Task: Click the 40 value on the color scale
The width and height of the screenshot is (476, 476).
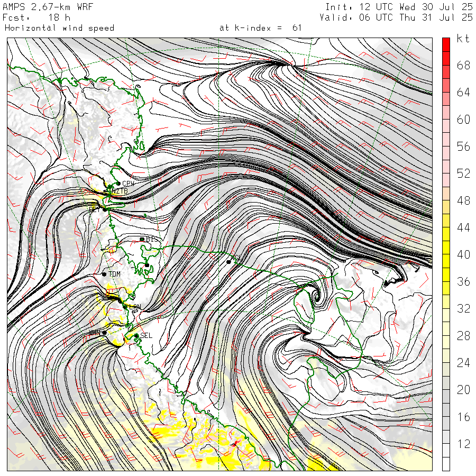Action: coord(463,255)
